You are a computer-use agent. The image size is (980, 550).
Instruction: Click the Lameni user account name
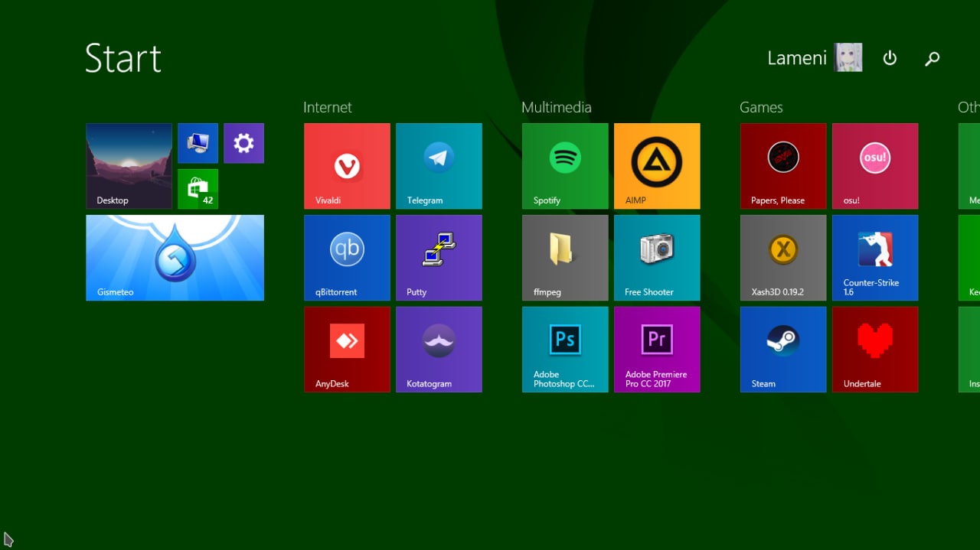pyautogui.click(x=797, y=58)
